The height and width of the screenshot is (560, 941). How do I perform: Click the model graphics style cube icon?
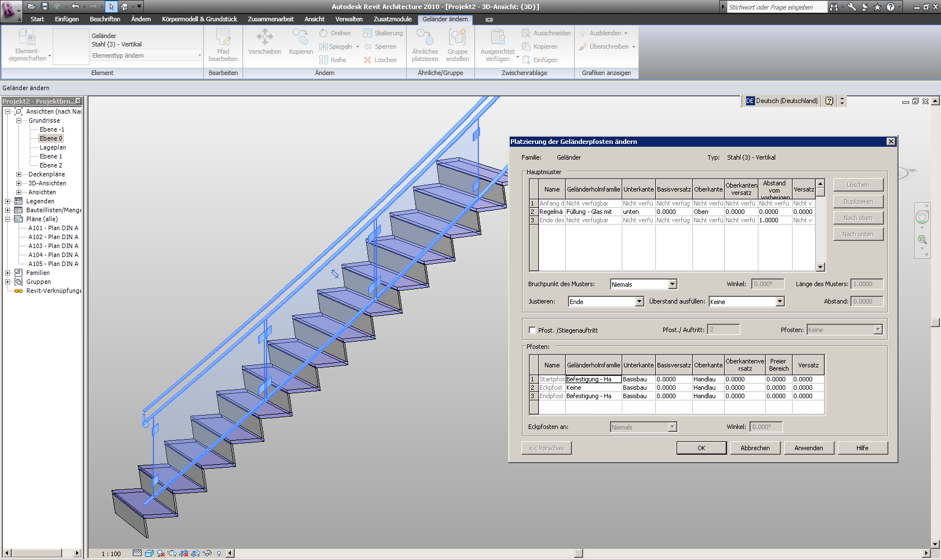(149, 553)
